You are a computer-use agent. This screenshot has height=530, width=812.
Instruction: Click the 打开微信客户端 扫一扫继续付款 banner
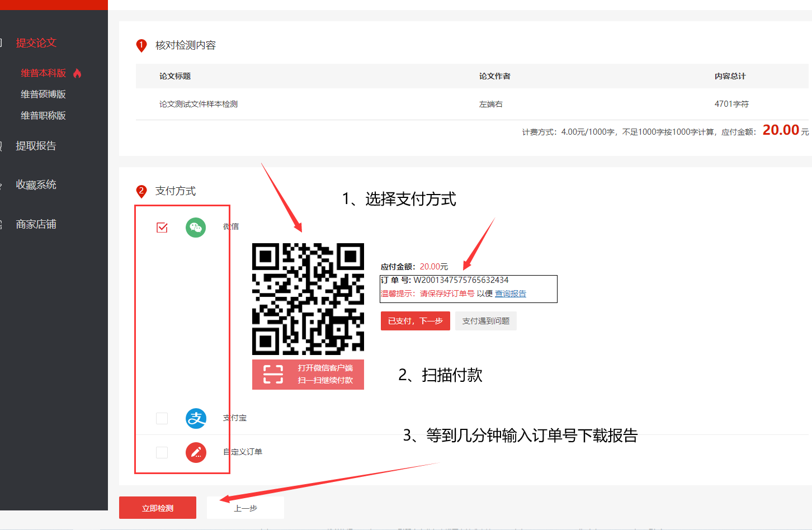[308, 375]
